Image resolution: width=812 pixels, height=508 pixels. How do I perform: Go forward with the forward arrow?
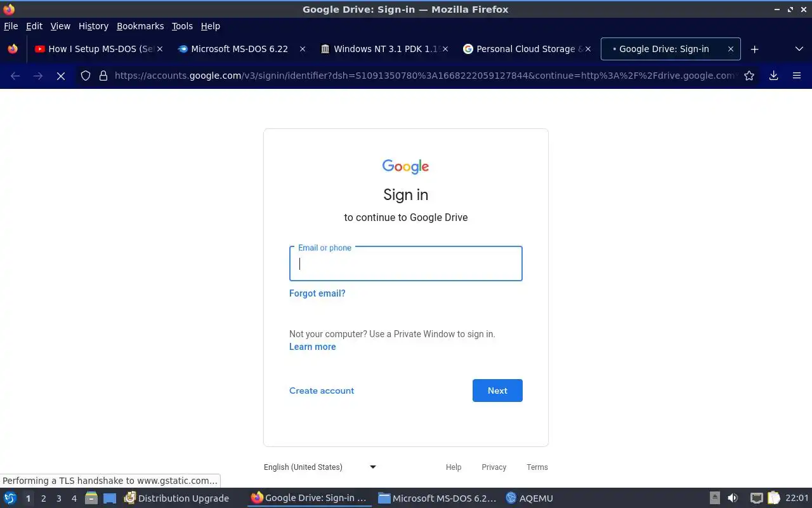pos(38,76)
